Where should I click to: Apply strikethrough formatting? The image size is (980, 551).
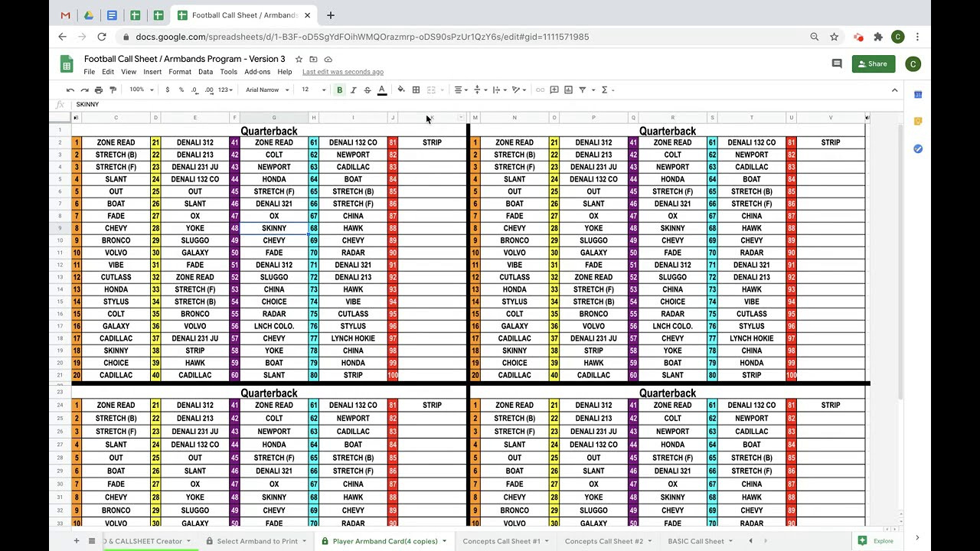click(x=367, y=90)
